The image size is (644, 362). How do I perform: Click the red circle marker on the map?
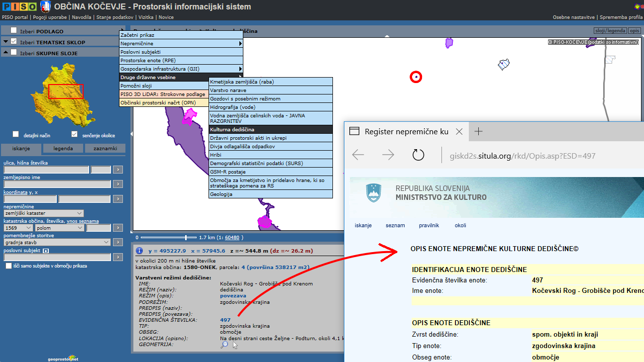(x=416, y=77)
